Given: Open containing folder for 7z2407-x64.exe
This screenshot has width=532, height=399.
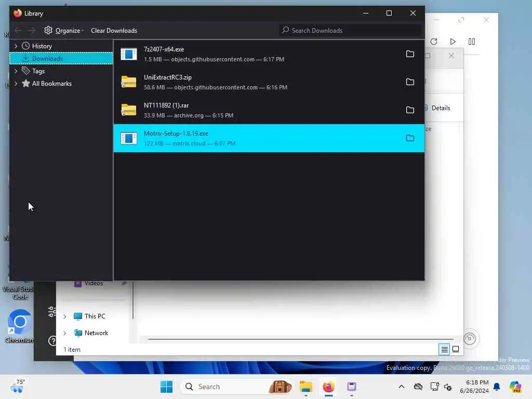Looking at the screenshot, I should [x=410, y=54].
